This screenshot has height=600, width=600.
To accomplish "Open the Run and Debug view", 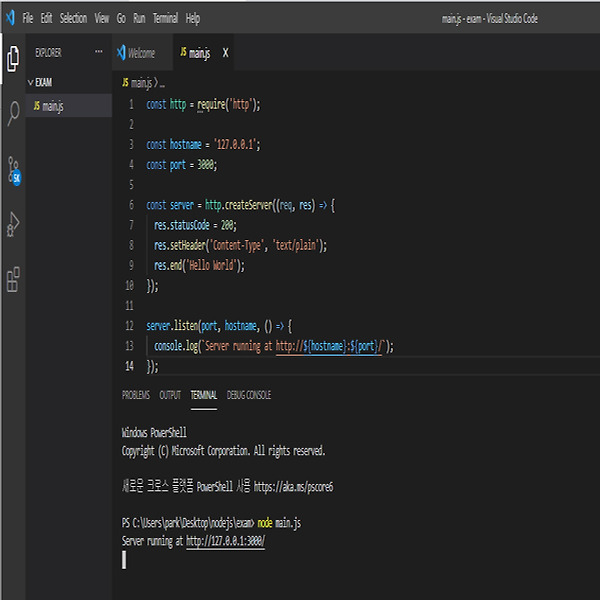I will click(x=13, y=224).
